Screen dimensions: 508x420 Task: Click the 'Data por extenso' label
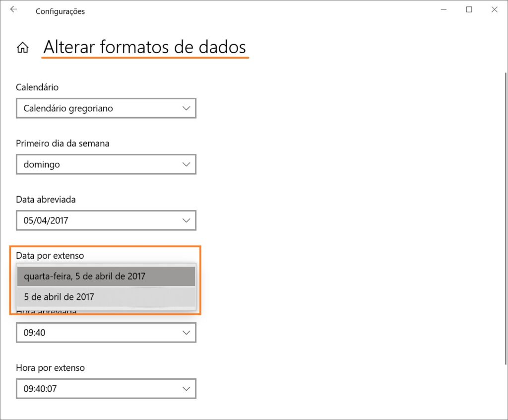point(50,256)
